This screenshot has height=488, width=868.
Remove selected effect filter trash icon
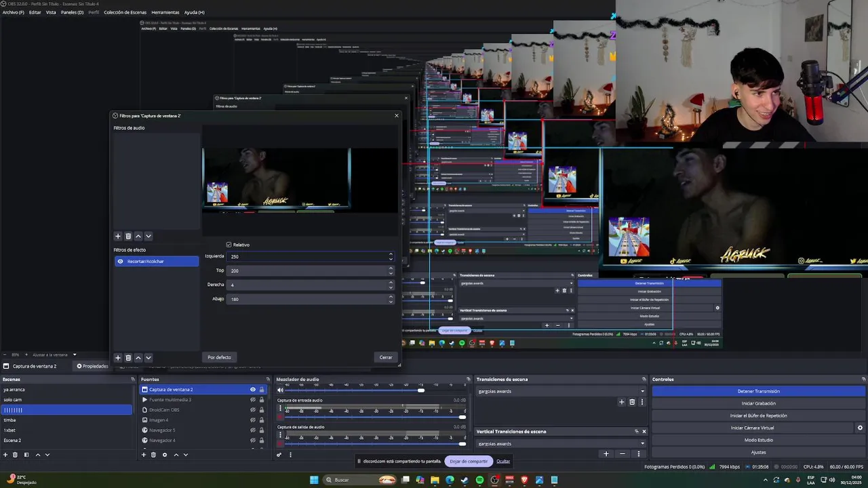point(128,358)
